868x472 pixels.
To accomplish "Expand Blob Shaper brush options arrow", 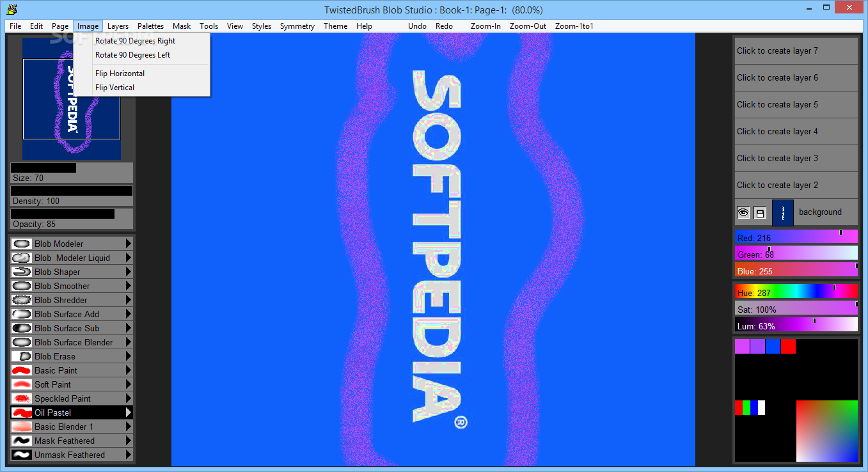I will pyautogui.click(x=129, y=272).
